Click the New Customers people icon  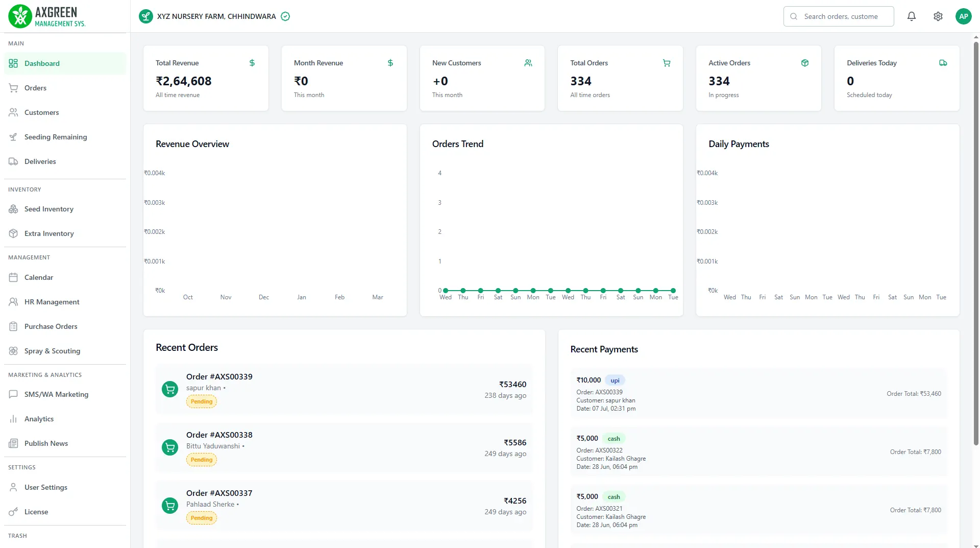pos(528,63)
